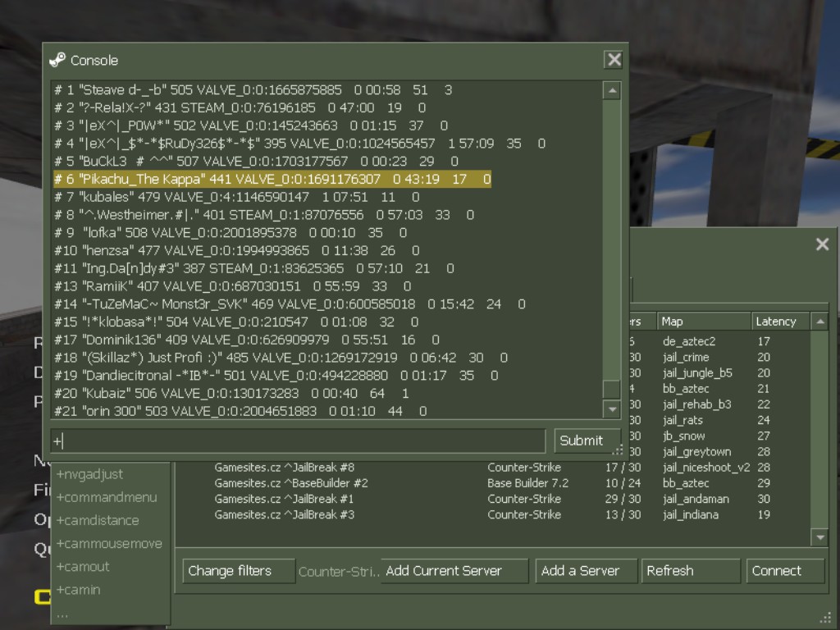Click the "Dominik136" player line in Console
This screenshot has width=840, height=630.
(247, 340)
